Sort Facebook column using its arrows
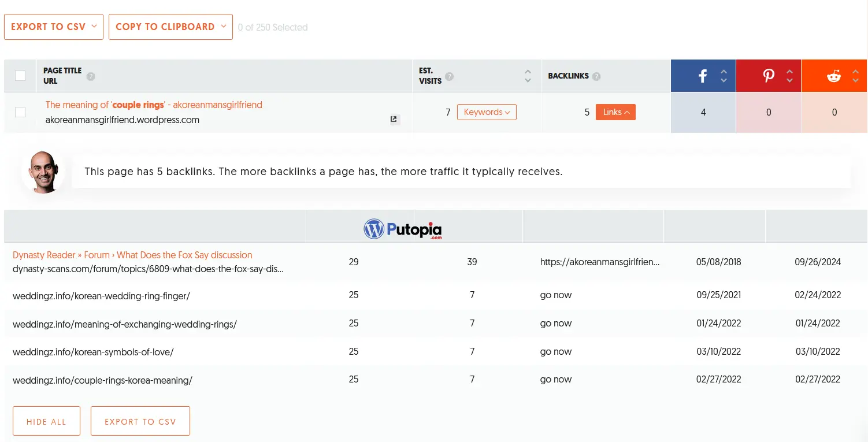The width and height of the screenshot is (868, 442). 724,76
